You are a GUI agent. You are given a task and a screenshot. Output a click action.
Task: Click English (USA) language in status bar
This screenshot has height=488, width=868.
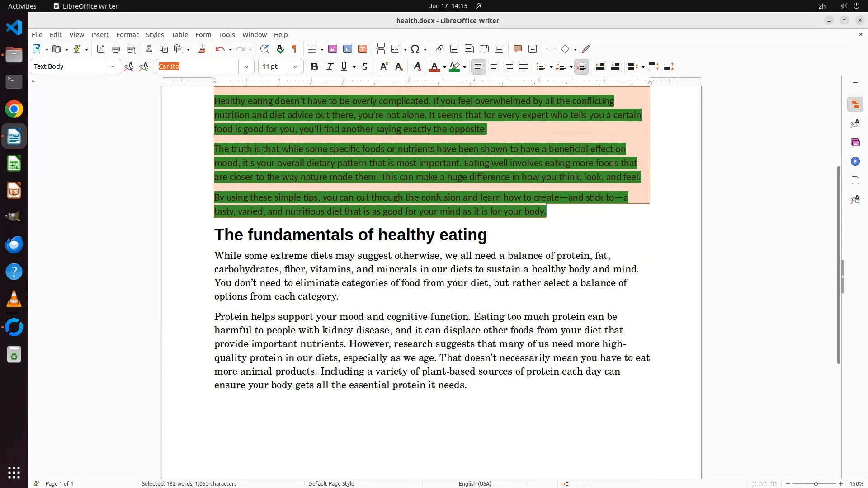(x=475, y=483)
